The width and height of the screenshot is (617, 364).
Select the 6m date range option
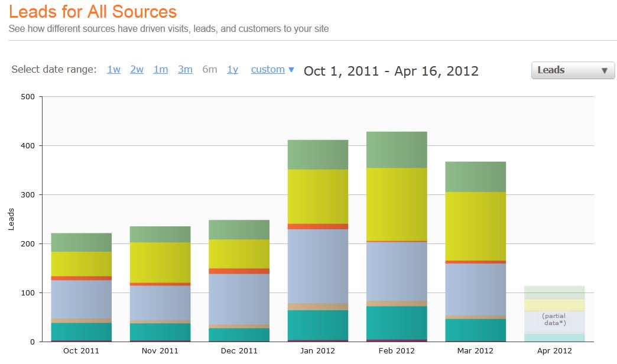[209, 70]
